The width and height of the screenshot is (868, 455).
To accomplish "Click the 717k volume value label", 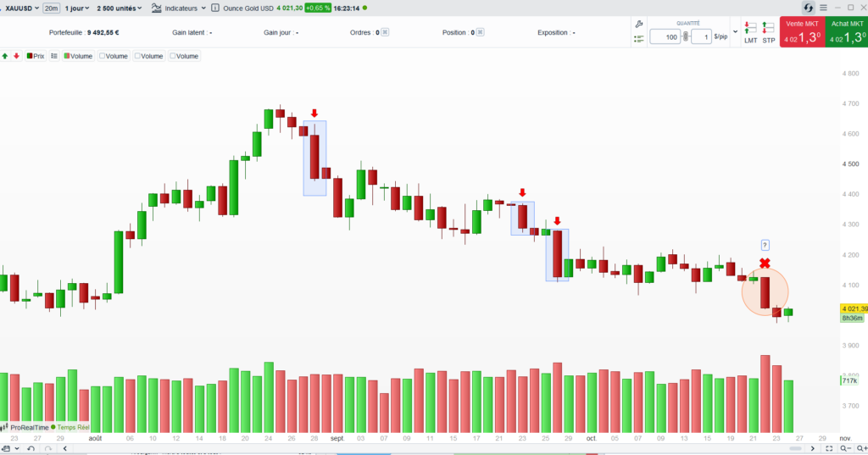I will point(849,380).
